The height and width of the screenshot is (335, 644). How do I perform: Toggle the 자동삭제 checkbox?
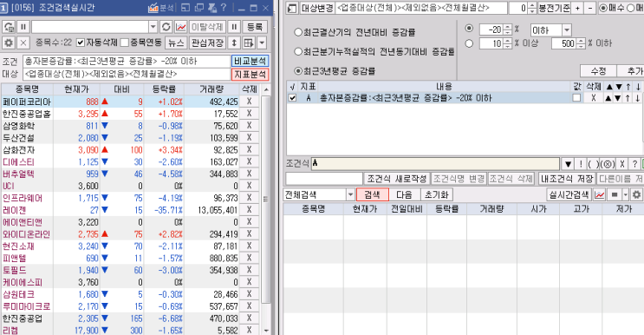(x=81, y=43)
